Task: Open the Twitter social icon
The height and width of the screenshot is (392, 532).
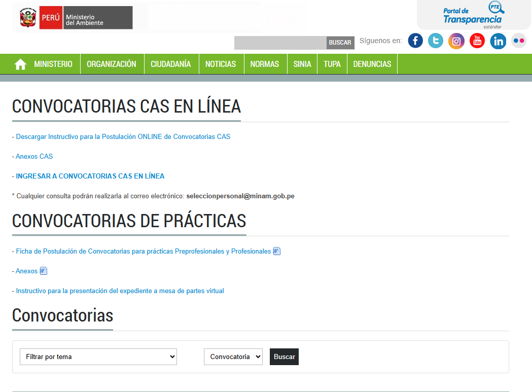Action: click(x=436, y=41)
